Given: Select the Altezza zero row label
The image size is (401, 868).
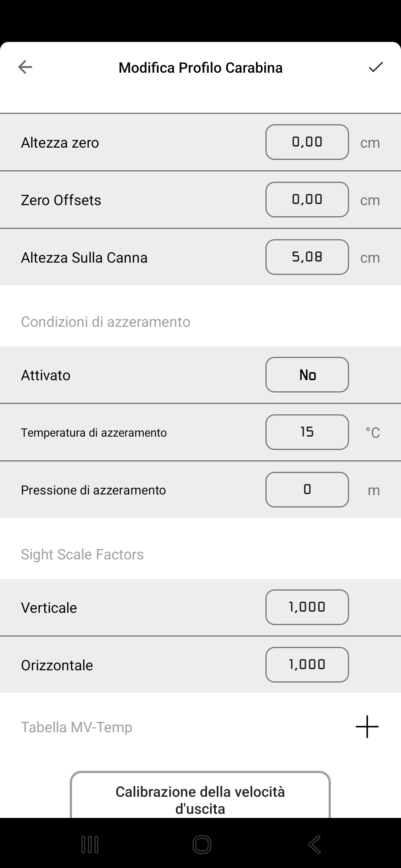Looking at the screenshot, I should 60,143.
